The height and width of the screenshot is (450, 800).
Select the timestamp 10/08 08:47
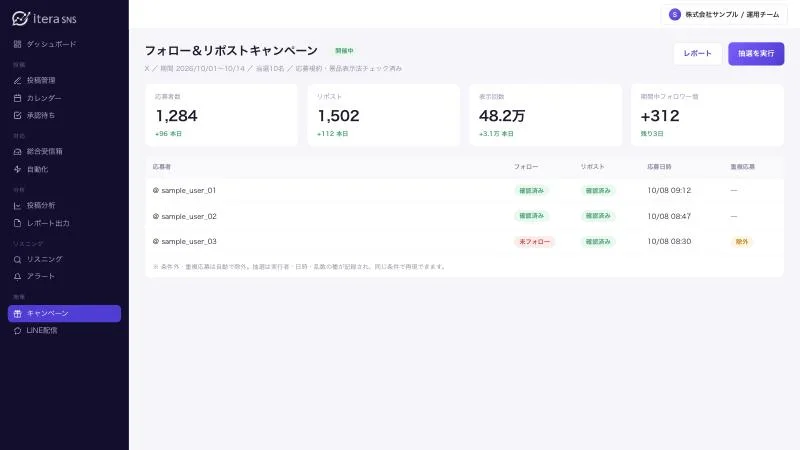tap(669, 216)
